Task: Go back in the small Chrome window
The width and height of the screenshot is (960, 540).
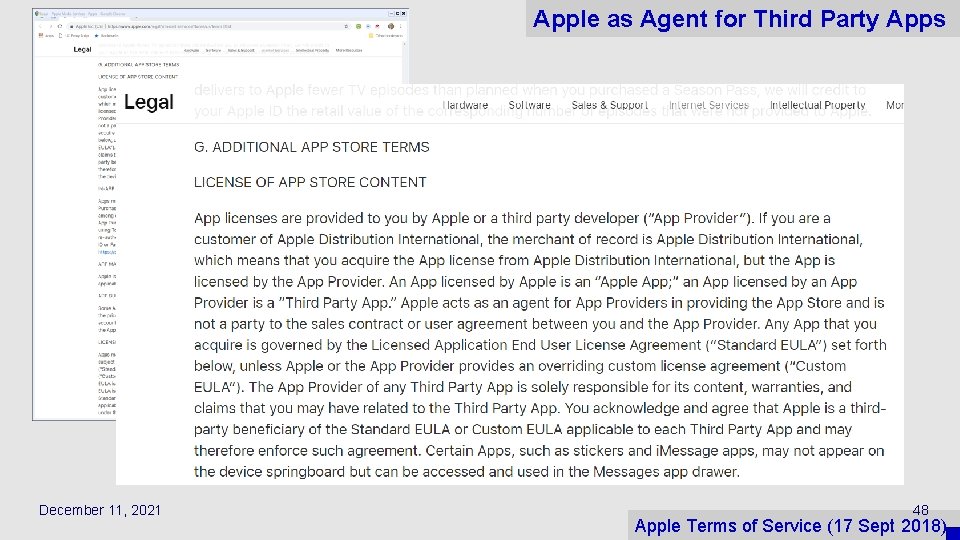Action: [40, 26]
